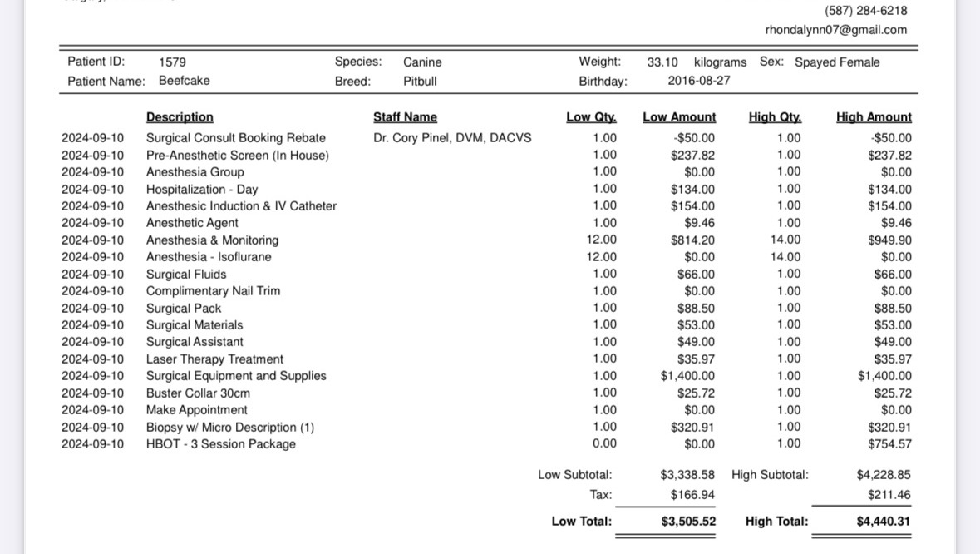Select the phone number (587) 284-6218
Image resolution: width=980 pixels, height=554 pixels.
coord(865,11)
